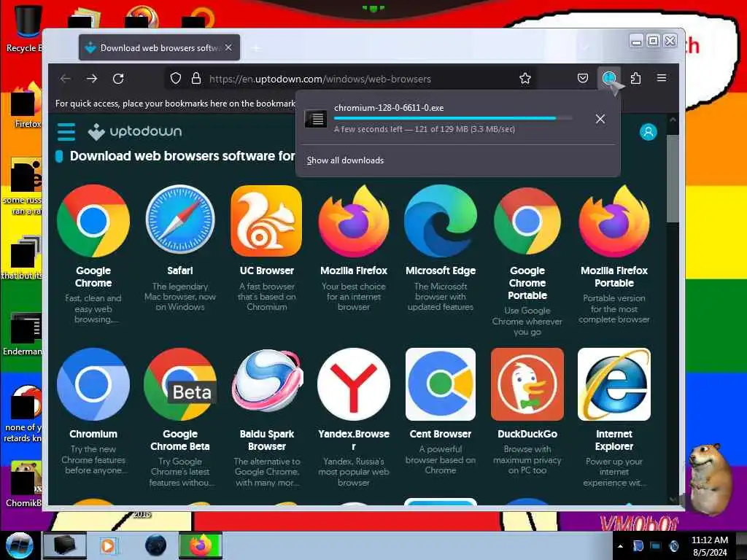Go to the uptodown home logo
Image resolution: width=747 pixels, height=560 pixels.
coord(135,132)
